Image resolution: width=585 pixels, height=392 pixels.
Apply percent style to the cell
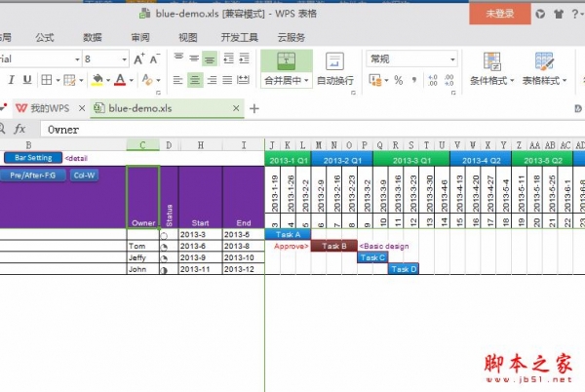click(x=397, y=80)
